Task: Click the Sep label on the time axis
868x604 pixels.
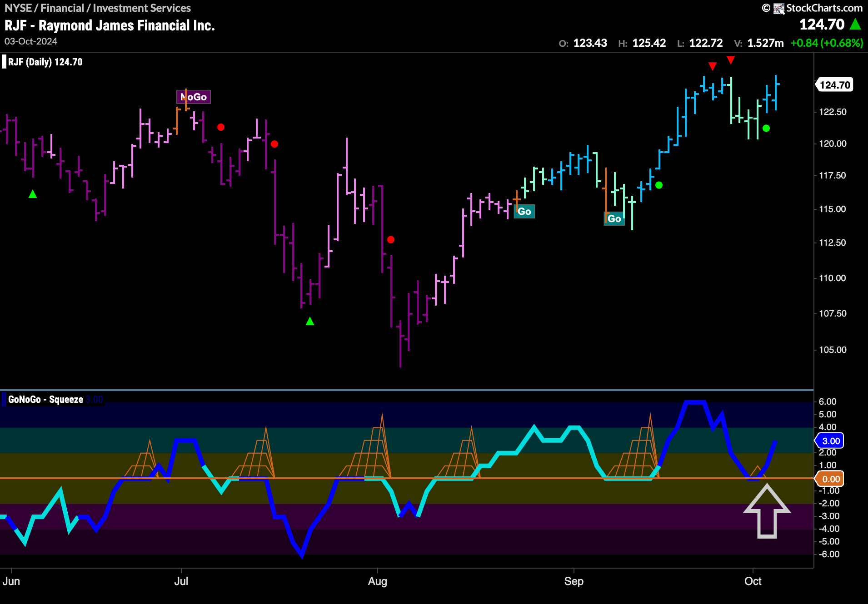Action: pos(574,581)
